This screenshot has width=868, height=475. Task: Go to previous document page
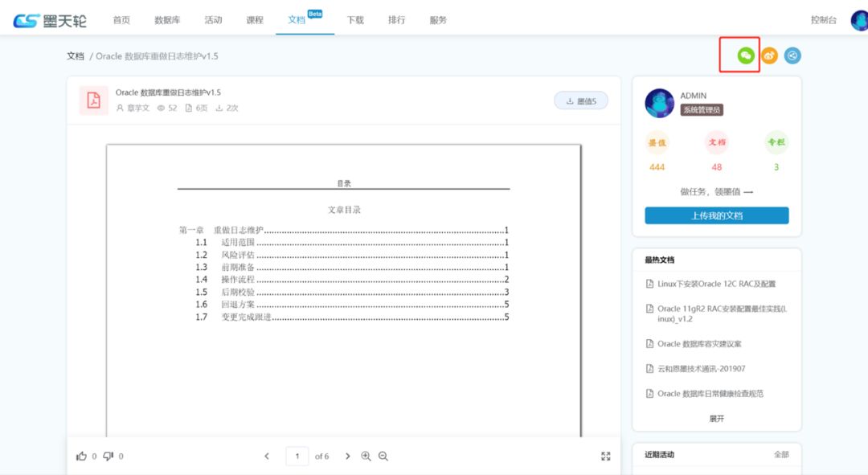click(267, 456)
